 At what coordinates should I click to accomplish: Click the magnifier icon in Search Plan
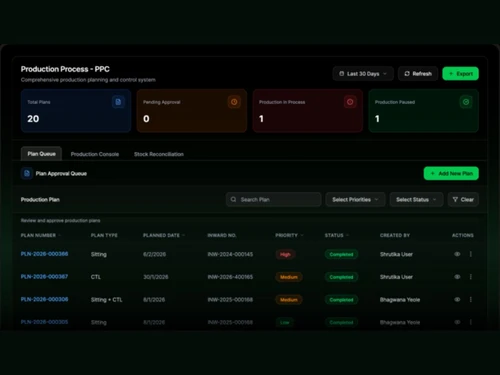click(234, 199)
